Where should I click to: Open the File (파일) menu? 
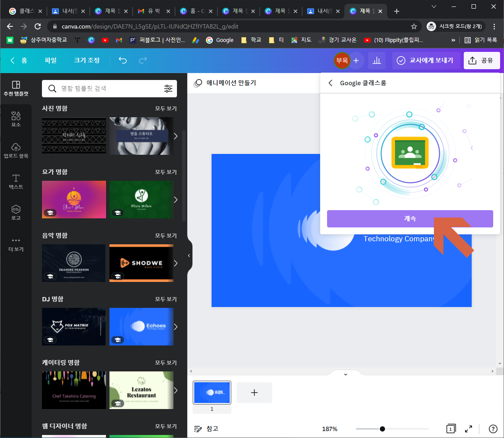[51, 60]
